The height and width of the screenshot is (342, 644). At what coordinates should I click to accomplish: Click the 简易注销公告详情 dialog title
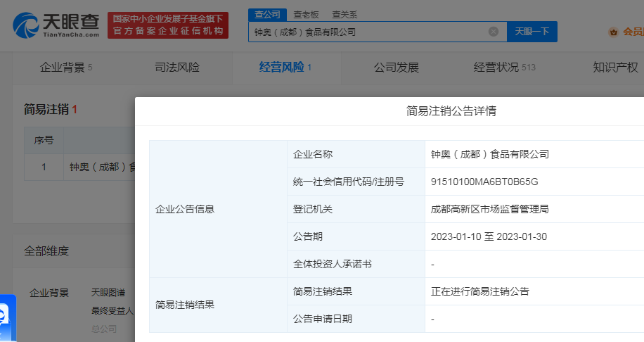[x=451, y=111]
